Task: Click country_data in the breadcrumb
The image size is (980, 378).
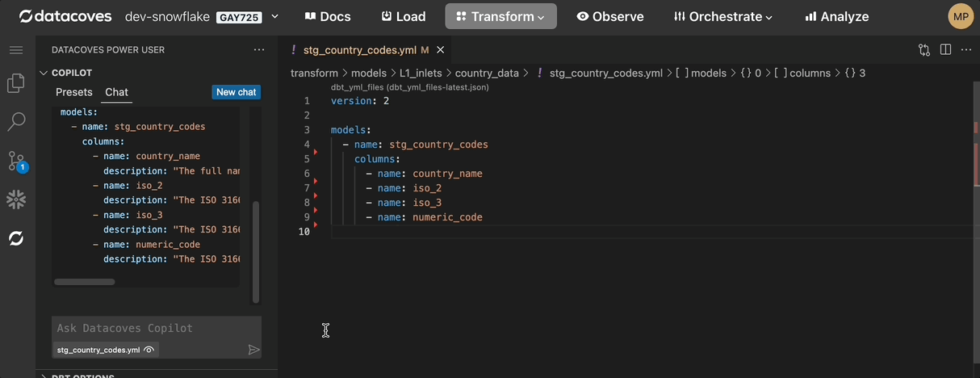Action: click(x=487, y=73)
